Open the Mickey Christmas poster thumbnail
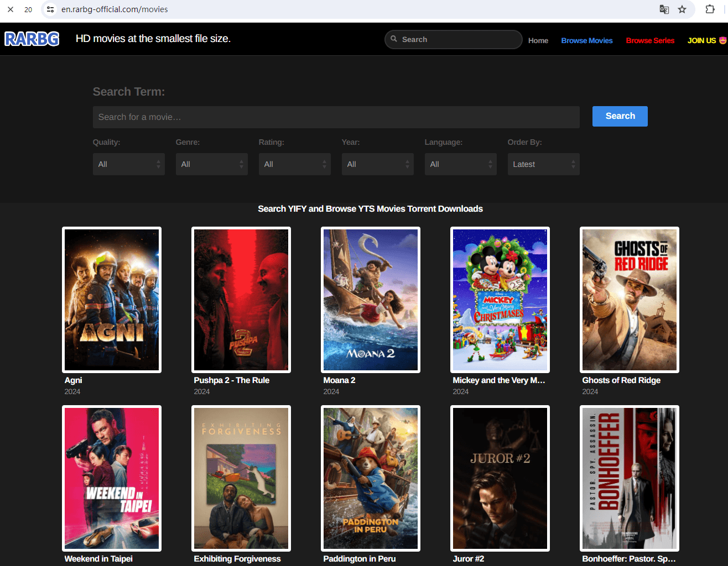The height and width of the screenshot is (566, 728). 500,300
